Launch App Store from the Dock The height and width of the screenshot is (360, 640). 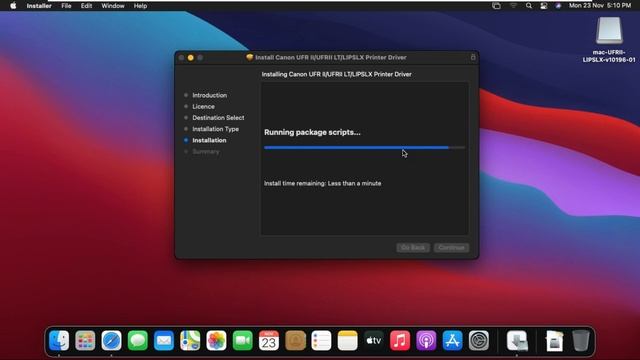(x=452, y=340)
